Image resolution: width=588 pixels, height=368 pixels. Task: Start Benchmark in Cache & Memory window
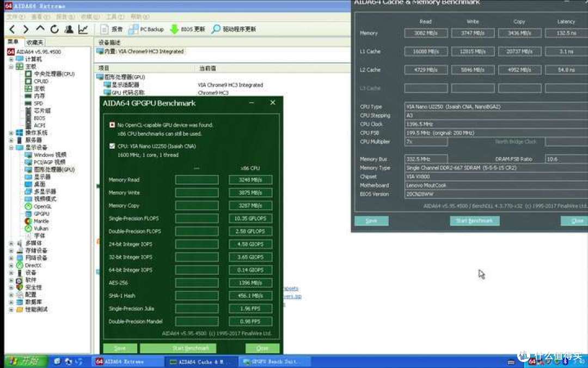(474, 221)
